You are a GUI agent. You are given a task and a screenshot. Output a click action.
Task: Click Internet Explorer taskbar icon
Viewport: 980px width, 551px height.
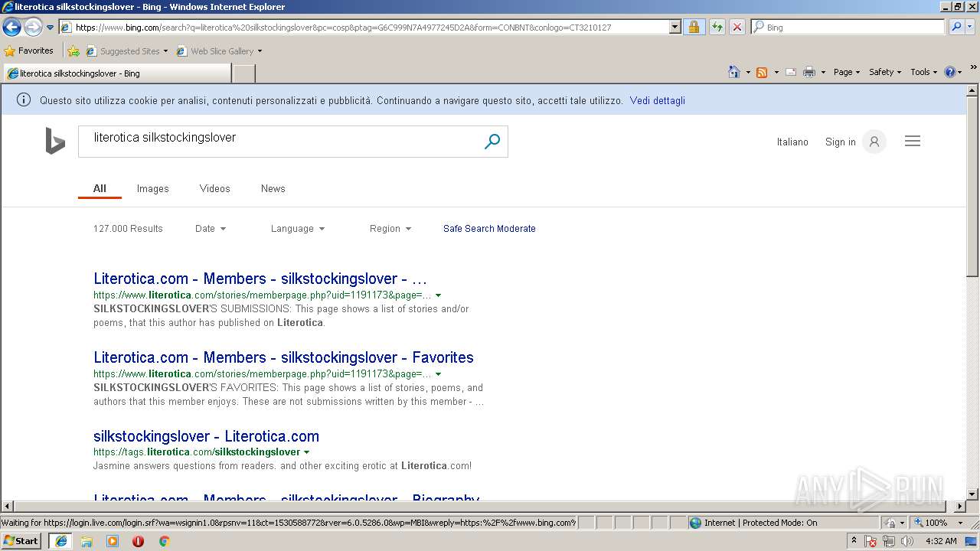pyautogui.click(x=61, y=541)
